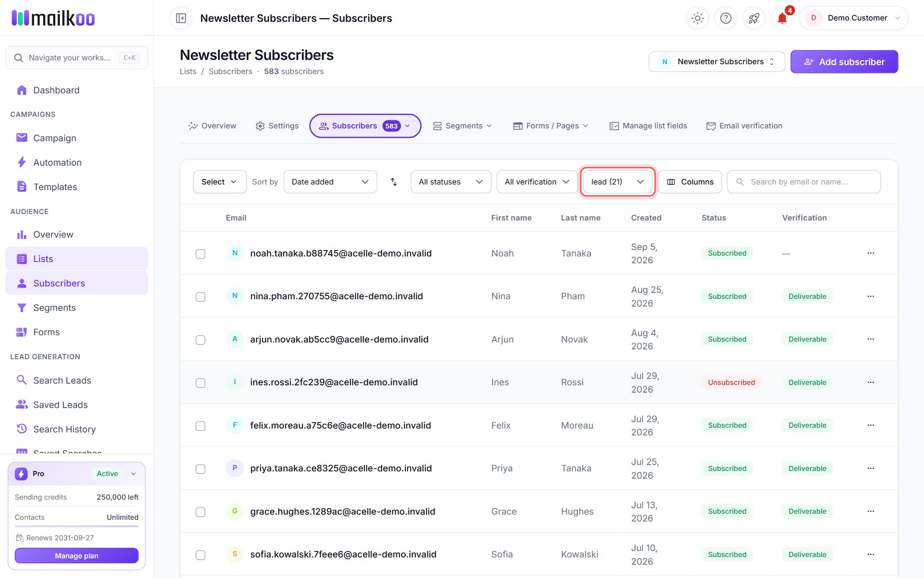This screenshot has height=578, width=924.
Task: Open Saved Leads in sidebar
Action: pyautogui.click(x=77, y=405)
